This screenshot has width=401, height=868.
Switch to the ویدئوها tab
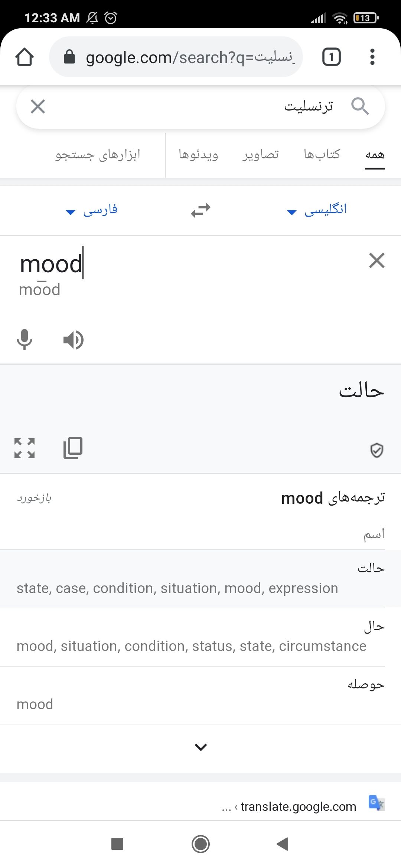tap(198, 154)
